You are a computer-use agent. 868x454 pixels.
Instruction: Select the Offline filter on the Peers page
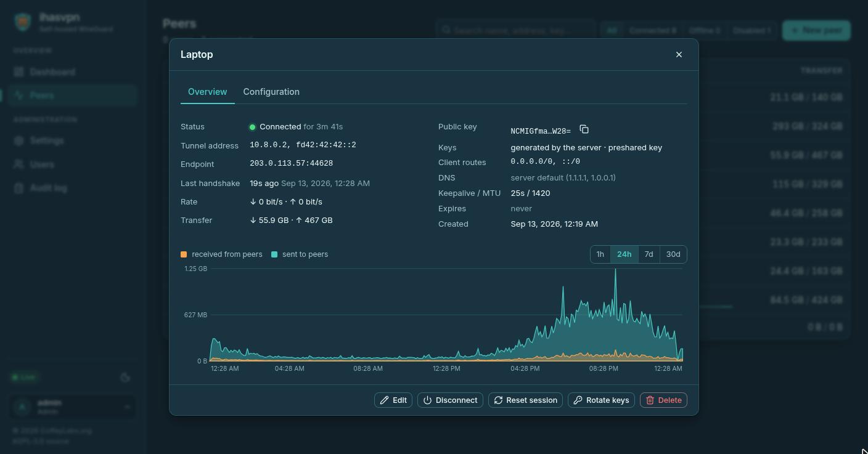click(704, 30)
